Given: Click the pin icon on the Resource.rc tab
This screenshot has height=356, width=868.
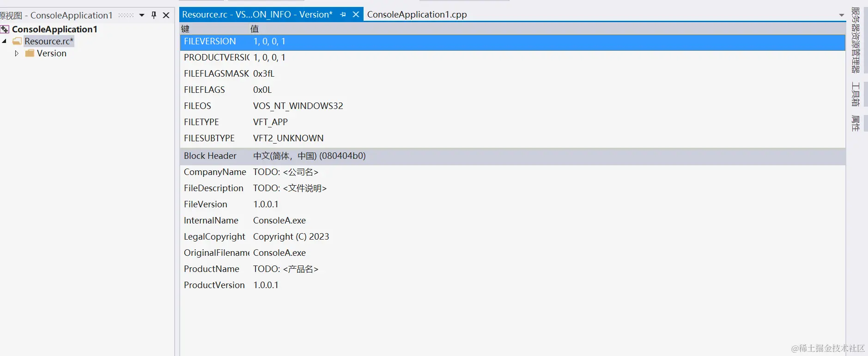Looking at the screenshot, I should click(x=343, y=14).
